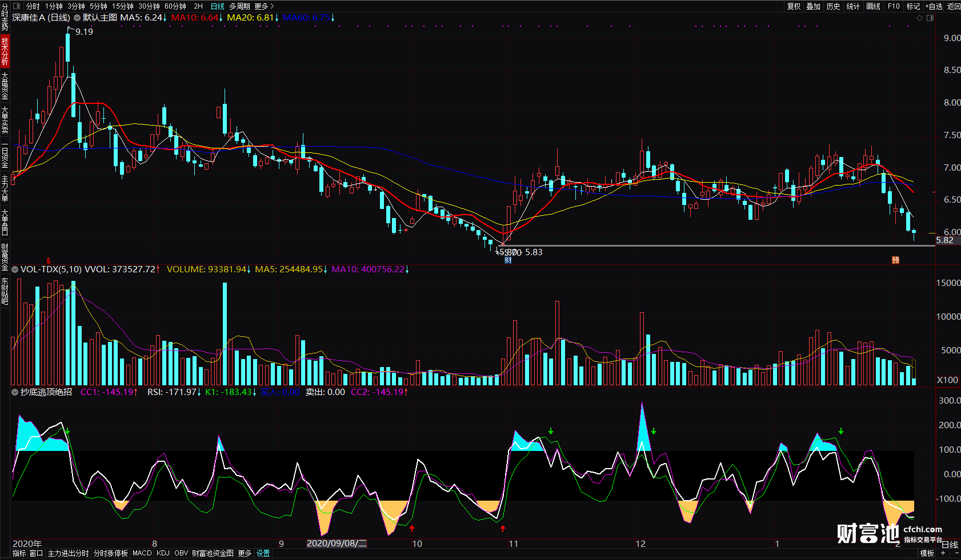The height and width of the screenshot is (560, 961).
Task: Click the red S marker under chart
Action: (49, 261)
